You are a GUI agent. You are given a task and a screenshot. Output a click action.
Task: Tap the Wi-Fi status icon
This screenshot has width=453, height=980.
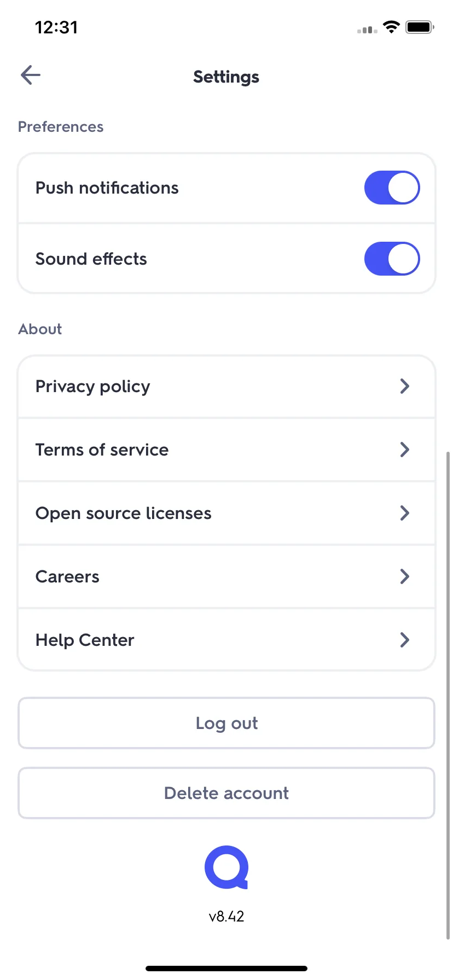(391, 27)
